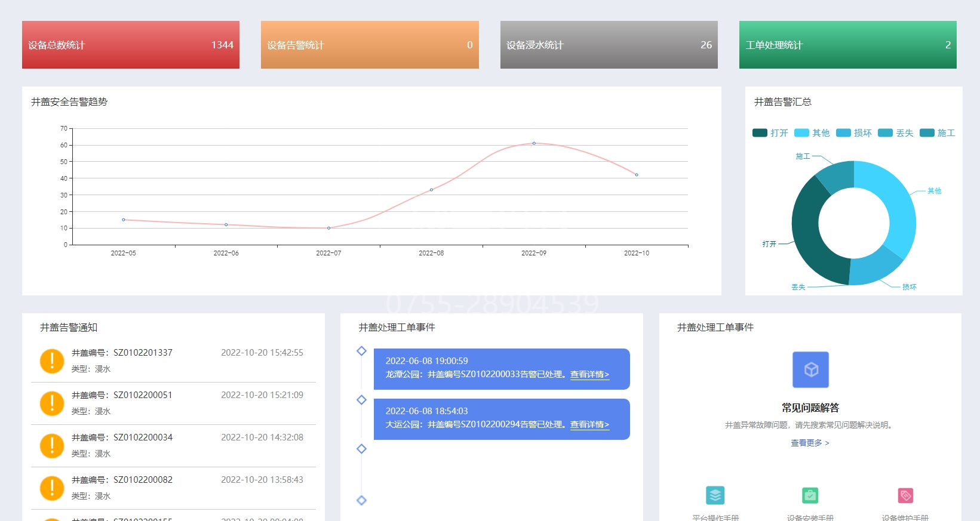Open the 设备安装手册 green clipboard icon
The image size is (980, 521).
tap(810, 495)
